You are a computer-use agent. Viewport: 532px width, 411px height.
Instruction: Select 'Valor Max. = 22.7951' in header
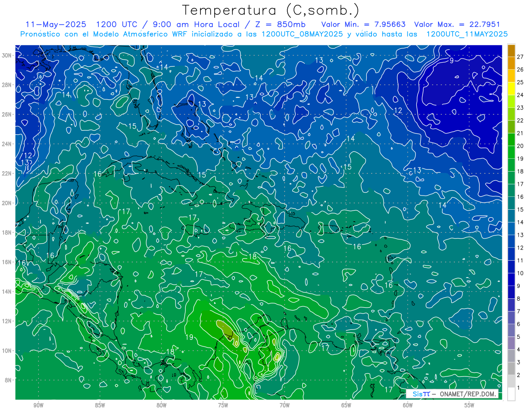click(457, 24)
